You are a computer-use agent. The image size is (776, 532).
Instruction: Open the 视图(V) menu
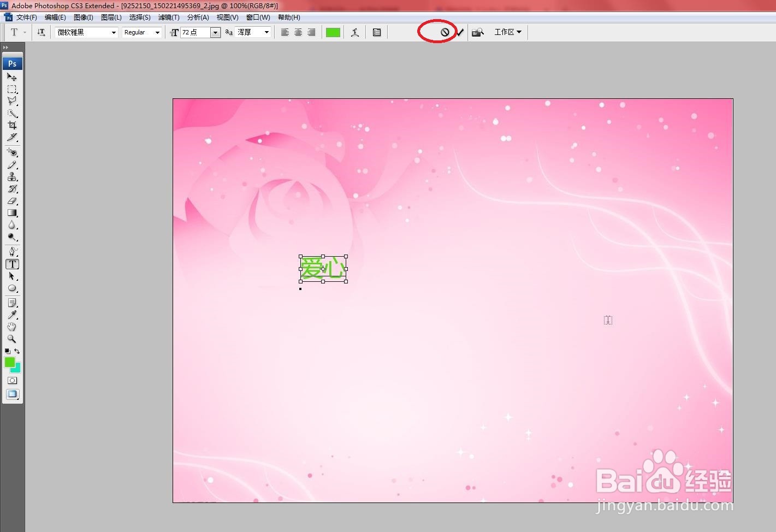[228, 17]
